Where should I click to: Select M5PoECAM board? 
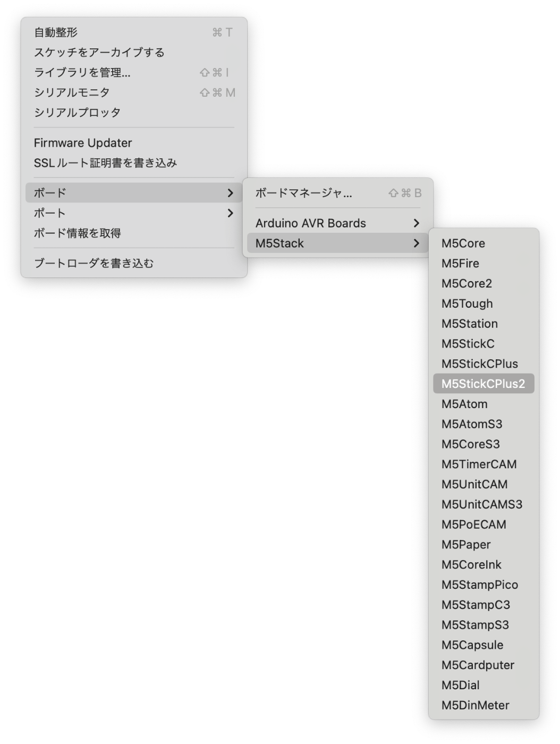point(483,525)
